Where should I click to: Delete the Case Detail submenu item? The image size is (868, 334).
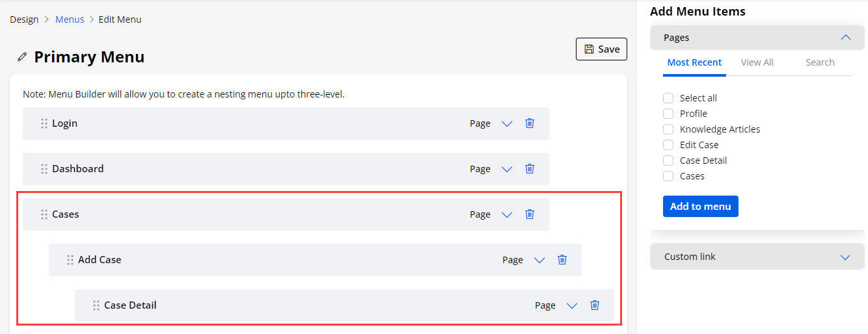(595, 305)
